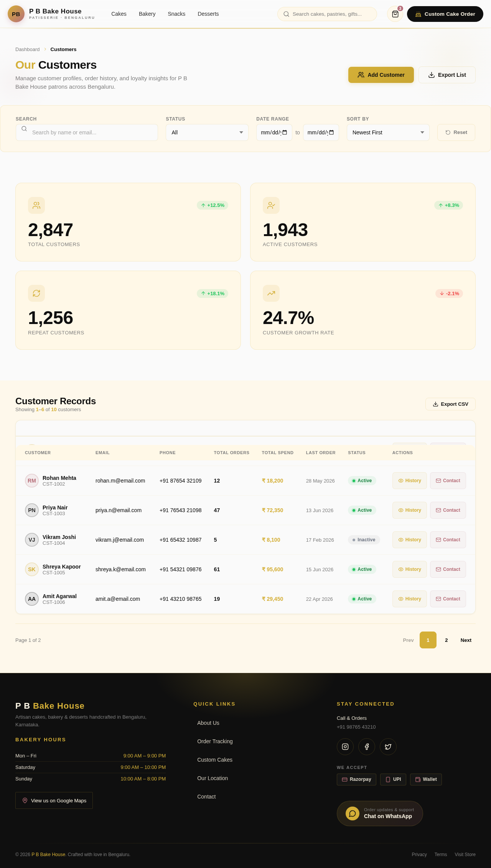
Task: View History for Shreya Kapoor
Action: pyautogui.click(x=410, y=569)
